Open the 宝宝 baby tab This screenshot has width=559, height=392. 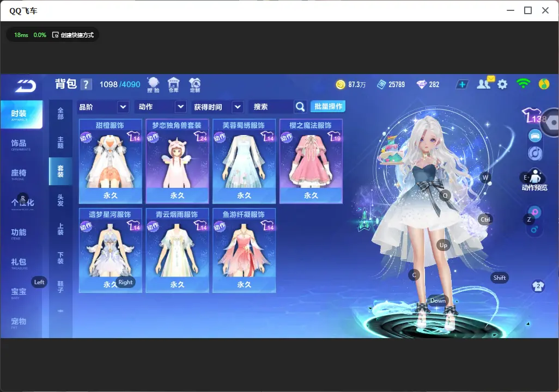[21, 292]
